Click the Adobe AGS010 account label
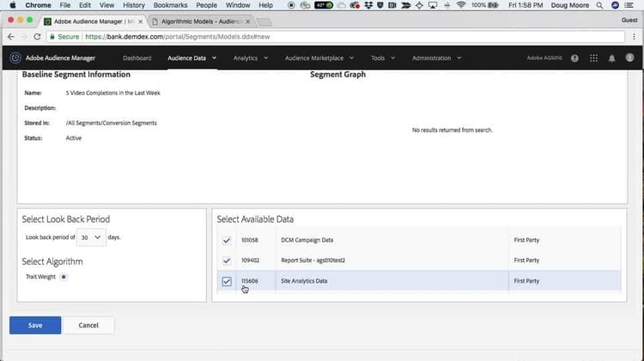Screen dimensions: 644x361 point(544,58)
